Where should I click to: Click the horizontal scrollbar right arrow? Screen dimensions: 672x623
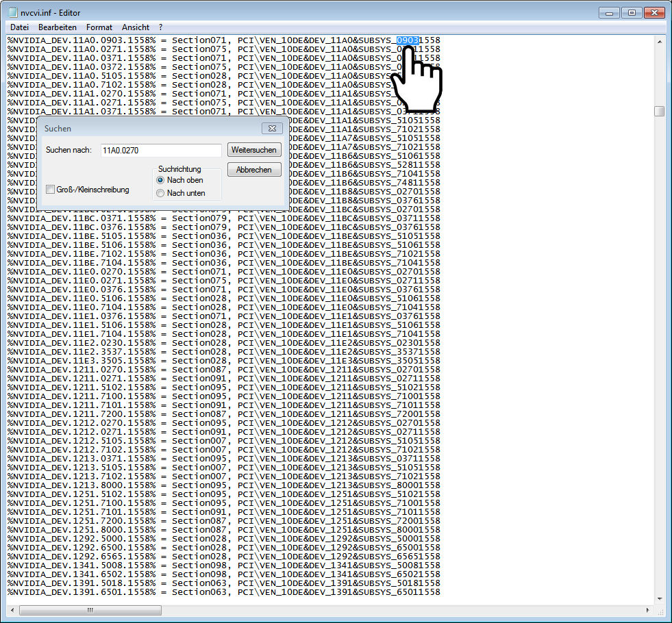click(647, 610)
